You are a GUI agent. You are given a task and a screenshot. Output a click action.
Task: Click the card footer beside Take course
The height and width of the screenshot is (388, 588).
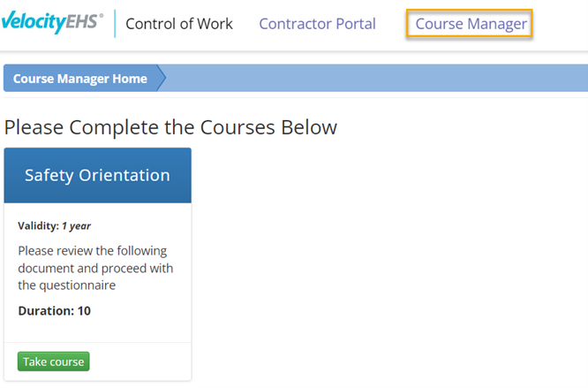[141, 361]
